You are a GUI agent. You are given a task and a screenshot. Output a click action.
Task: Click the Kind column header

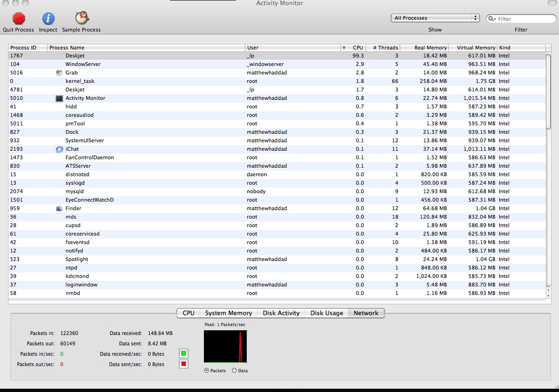521,48
